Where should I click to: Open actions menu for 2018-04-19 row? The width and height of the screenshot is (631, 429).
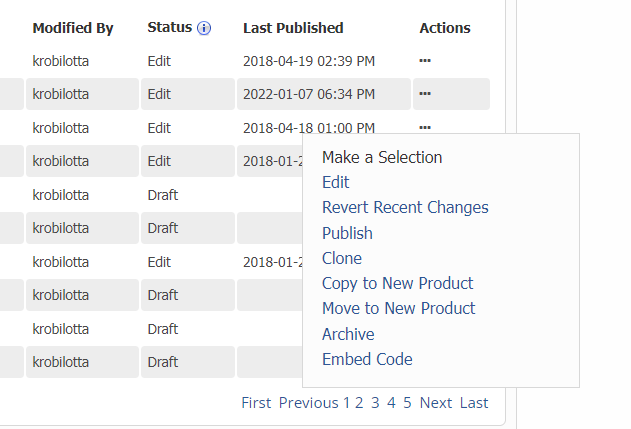(x=425, y=60)
